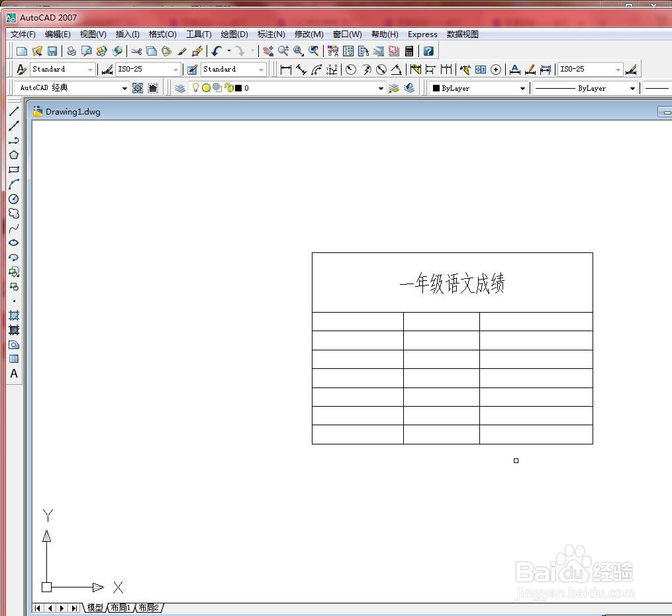Click the Tolerance dimension icon
The width and height of the screenshot is (672, 616).
point(481,70)
